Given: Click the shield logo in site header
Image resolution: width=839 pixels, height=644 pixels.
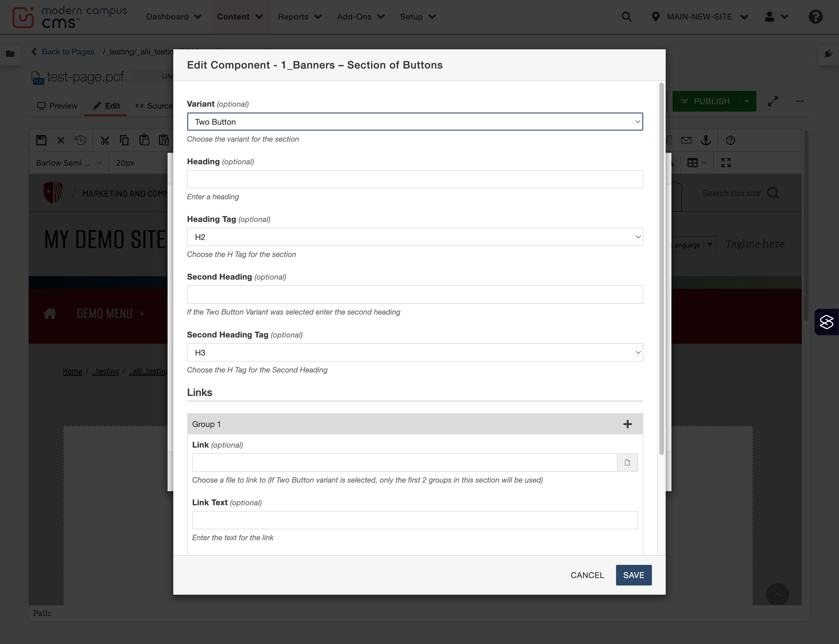Looking at the screenshot, I should coord(53,192).
